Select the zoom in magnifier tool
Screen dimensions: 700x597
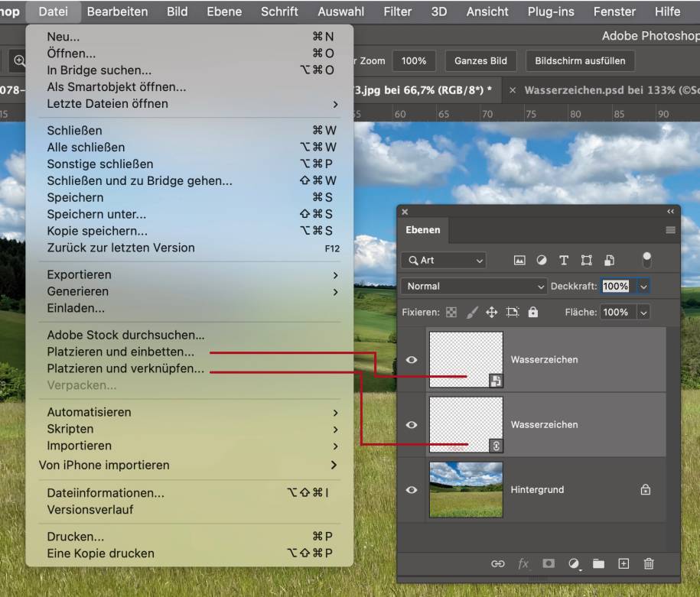click(x=19, y=60)
